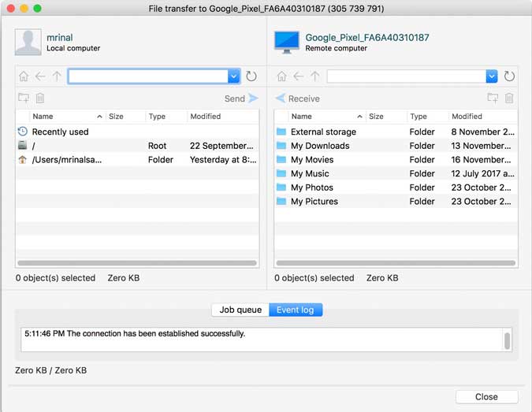Create new folder in local pane
Screen dimensions: 532x412
click(24, 98)
